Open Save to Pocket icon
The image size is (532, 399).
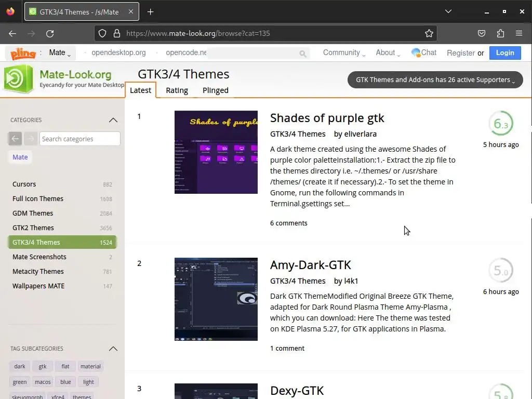(x=482, y=33)
